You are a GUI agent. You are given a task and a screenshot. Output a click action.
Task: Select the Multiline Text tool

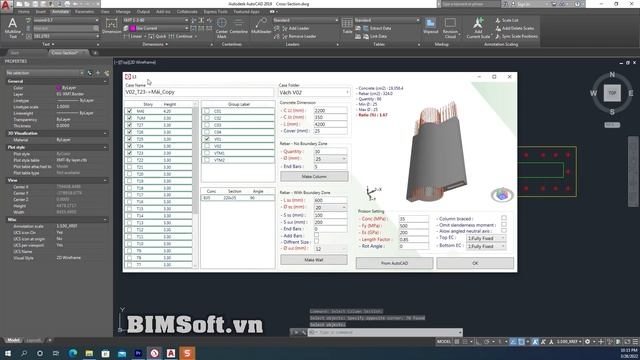pos(12,28)
